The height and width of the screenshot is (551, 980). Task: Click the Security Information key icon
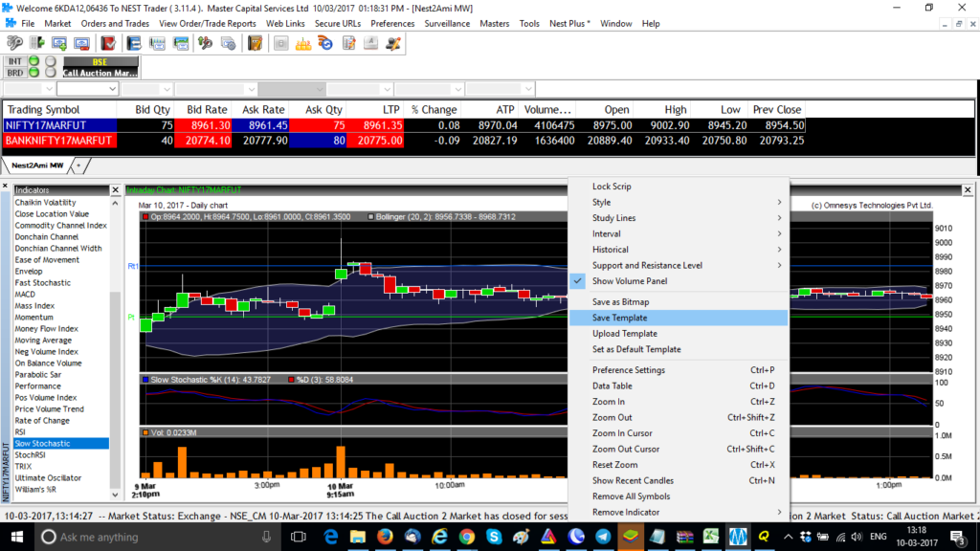tap(13, 43)
